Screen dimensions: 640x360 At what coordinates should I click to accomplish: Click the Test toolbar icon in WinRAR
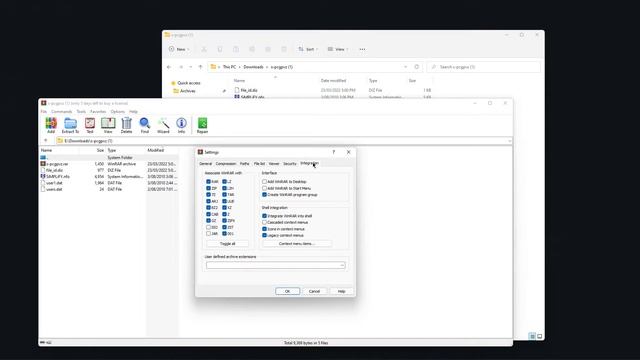click(x=90, y=125)
